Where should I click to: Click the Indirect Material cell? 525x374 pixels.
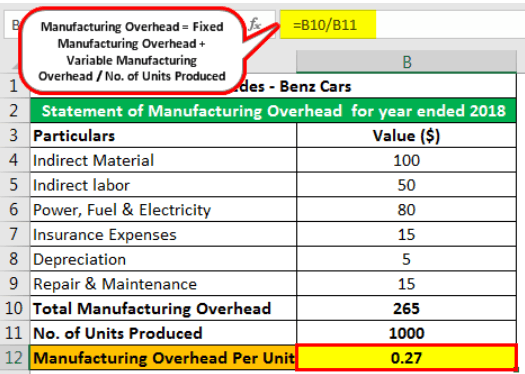point(163,160)
